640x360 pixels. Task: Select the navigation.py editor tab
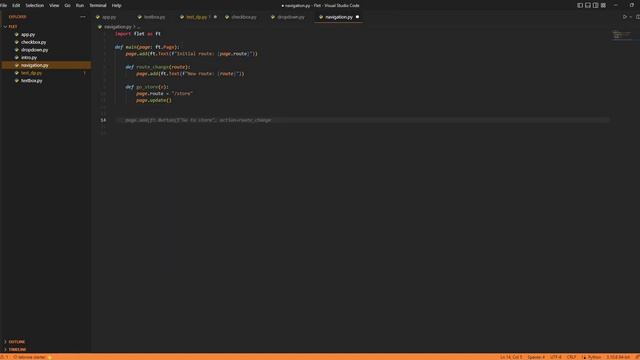(x=339, y=17)
